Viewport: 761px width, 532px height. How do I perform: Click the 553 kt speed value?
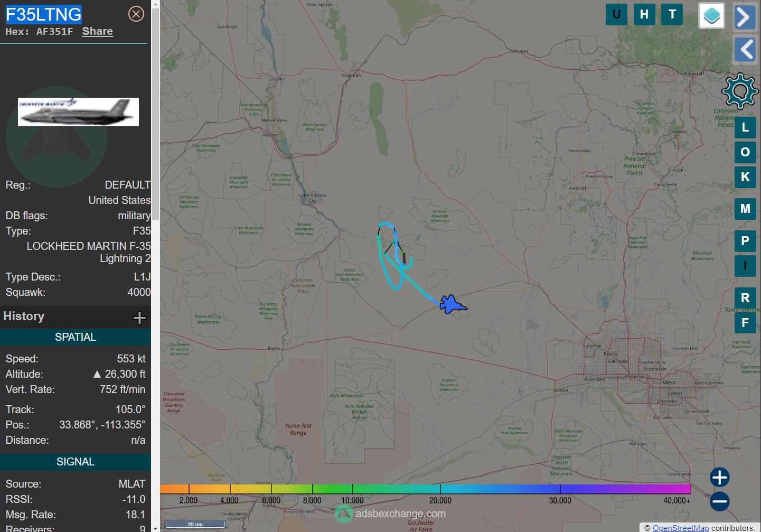point(131,359)
